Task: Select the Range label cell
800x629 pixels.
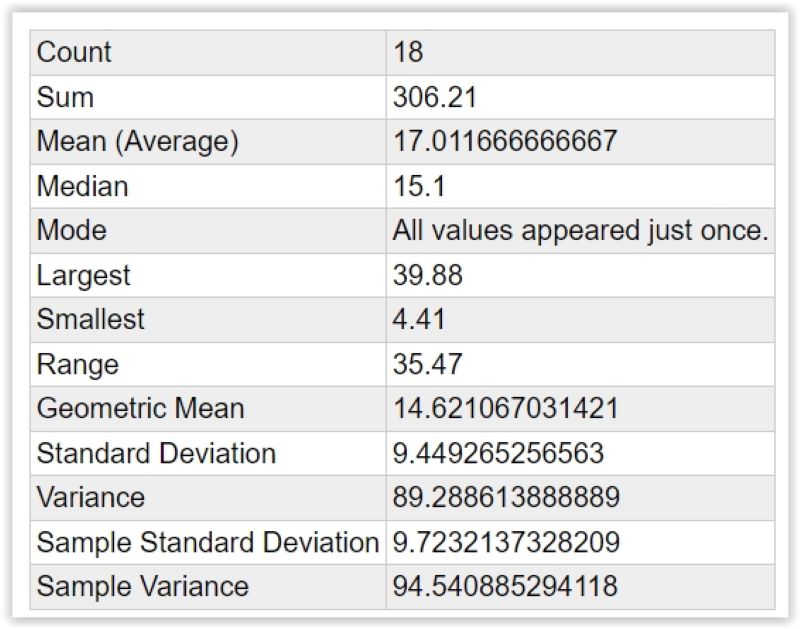Action: 208,364
